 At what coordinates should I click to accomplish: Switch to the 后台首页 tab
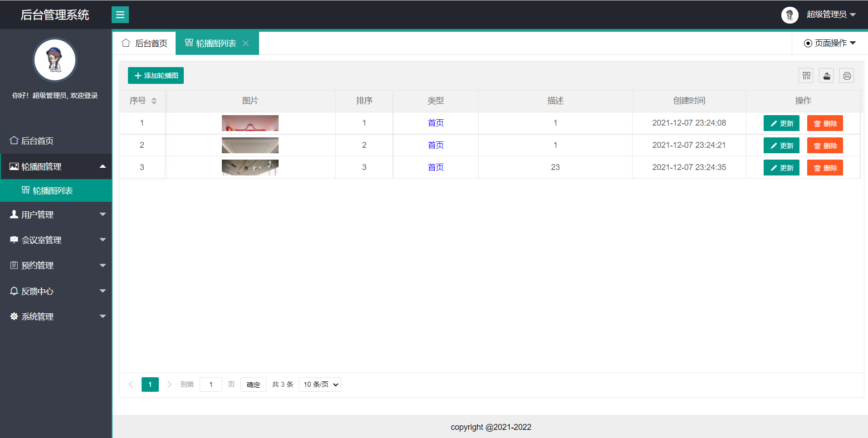[144, 43]
